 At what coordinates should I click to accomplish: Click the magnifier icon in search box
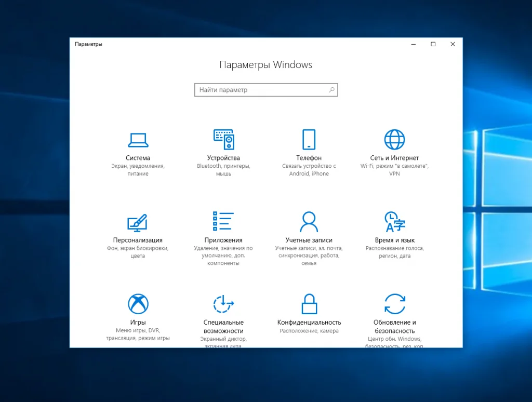click(332, 89)
